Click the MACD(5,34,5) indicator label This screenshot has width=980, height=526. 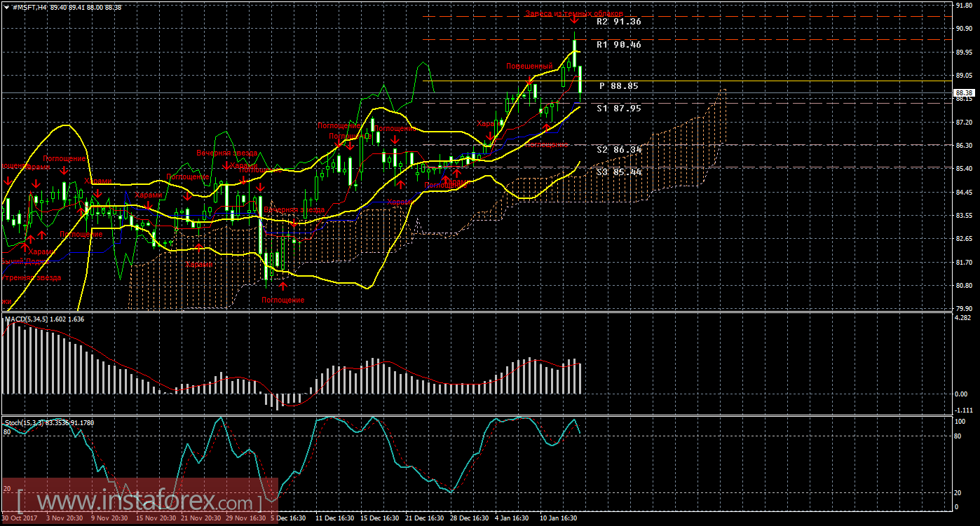(x=26, y=319)
